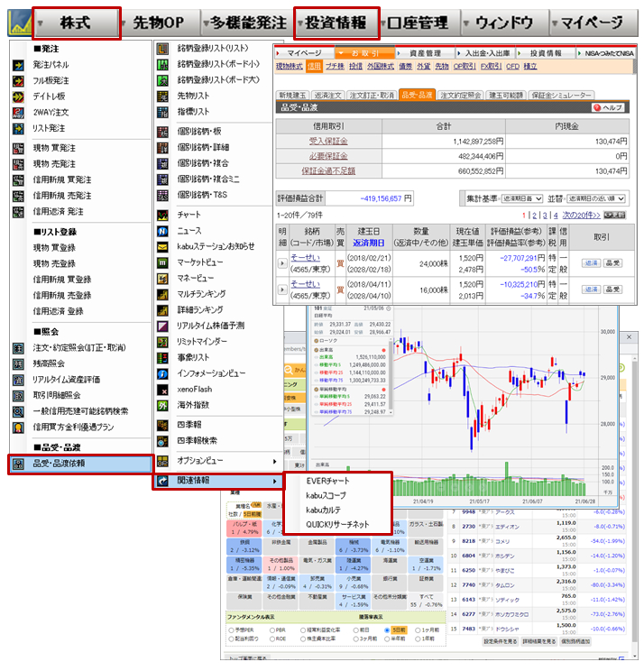Click the 信用買方金利優遇プラン icon
Screen dimensions: 644x671
18,427
